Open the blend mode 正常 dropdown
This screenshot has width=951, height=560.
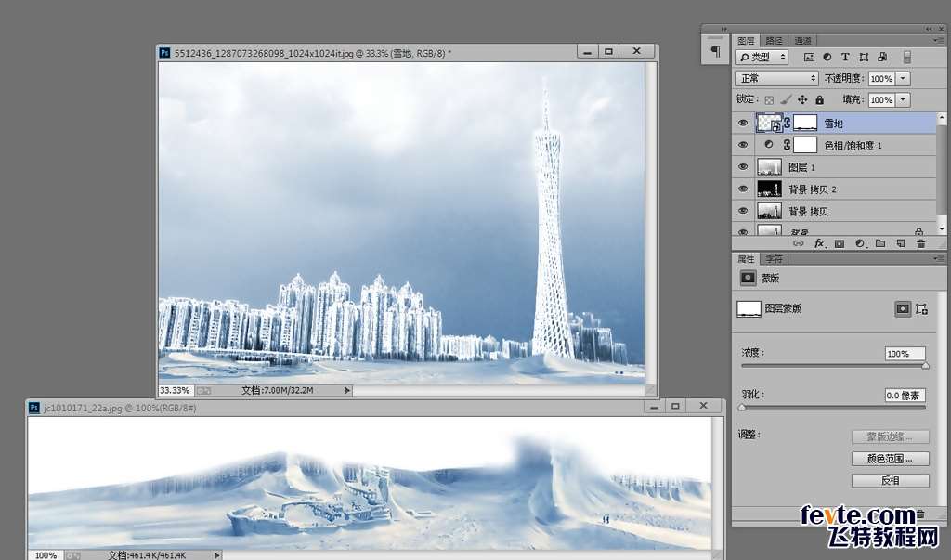[x=776, y=79]
